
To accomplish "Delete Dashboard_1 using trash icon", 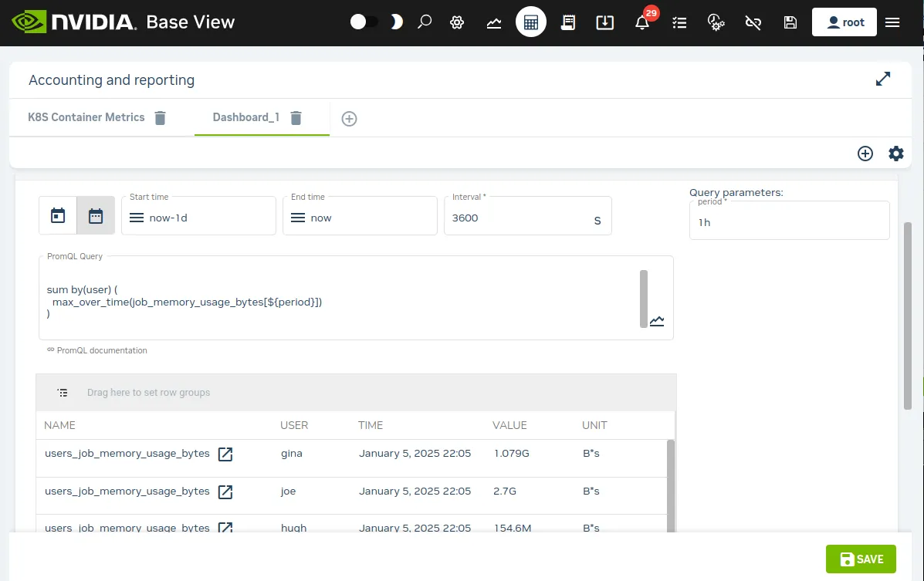I will point(296,118).
